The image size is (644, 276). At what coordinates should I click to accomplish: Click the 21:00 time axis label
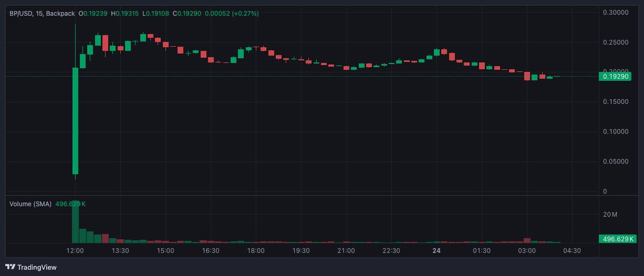click(346, 251)
